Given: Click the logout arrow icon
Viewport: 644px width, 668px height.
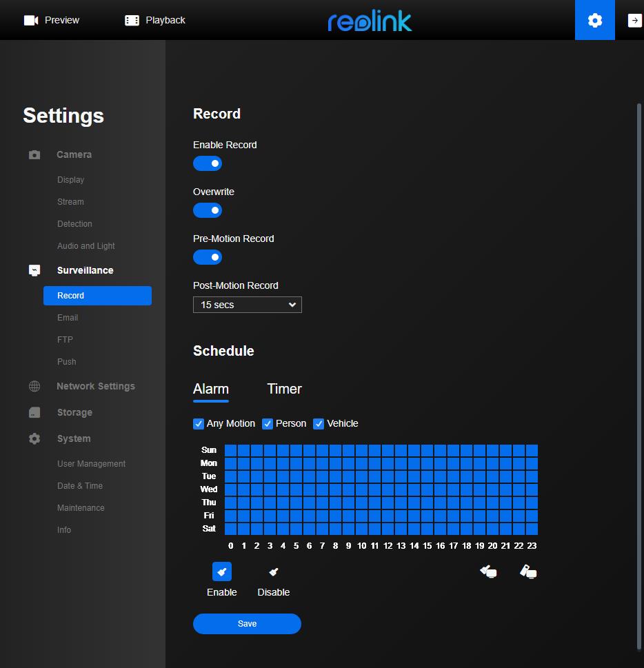Looking at the screenshot, I should pos(634,20).
